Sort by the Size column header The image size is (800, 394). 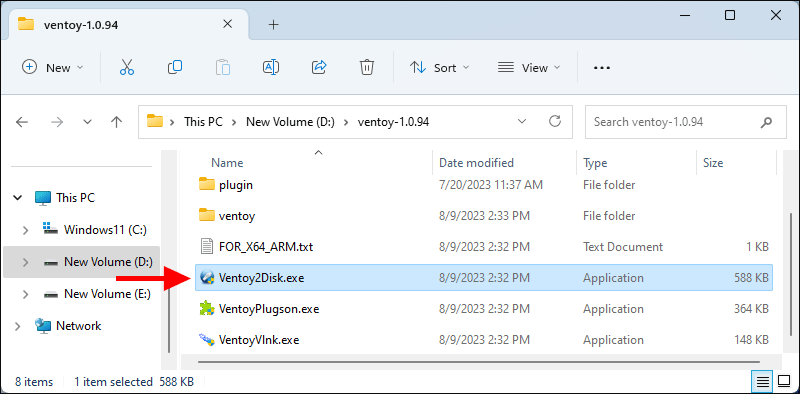tap(713, 163)
